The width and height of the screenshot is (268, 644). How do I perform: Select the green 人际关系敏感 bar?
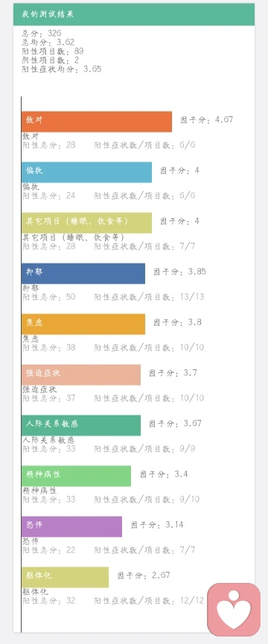pyautogui.click(x=81, y=425)
